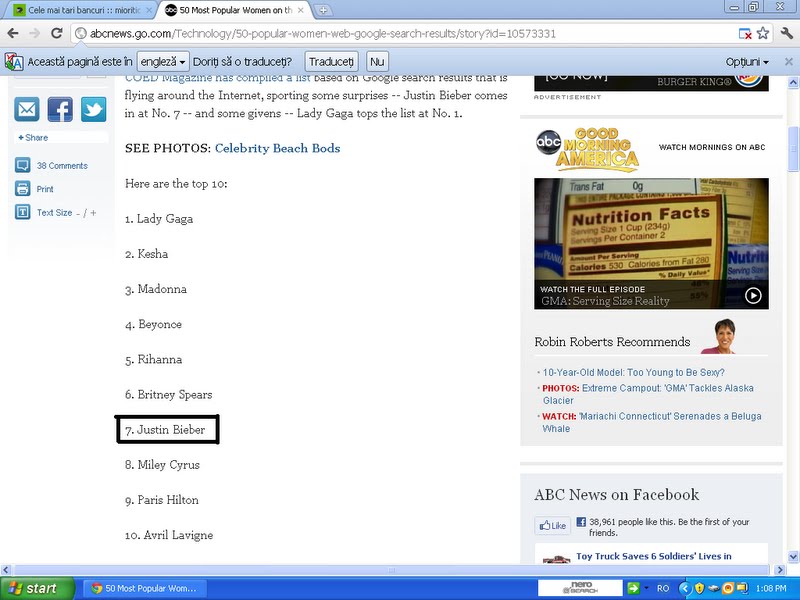Click the Windows start button
The image size is (800, 600).
click(37, 588)
